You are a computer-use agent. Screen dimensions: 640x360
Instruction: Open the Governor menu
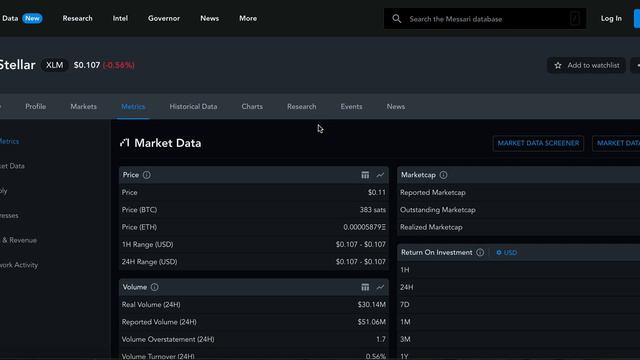pyautogui.click(x=164, y=18)
